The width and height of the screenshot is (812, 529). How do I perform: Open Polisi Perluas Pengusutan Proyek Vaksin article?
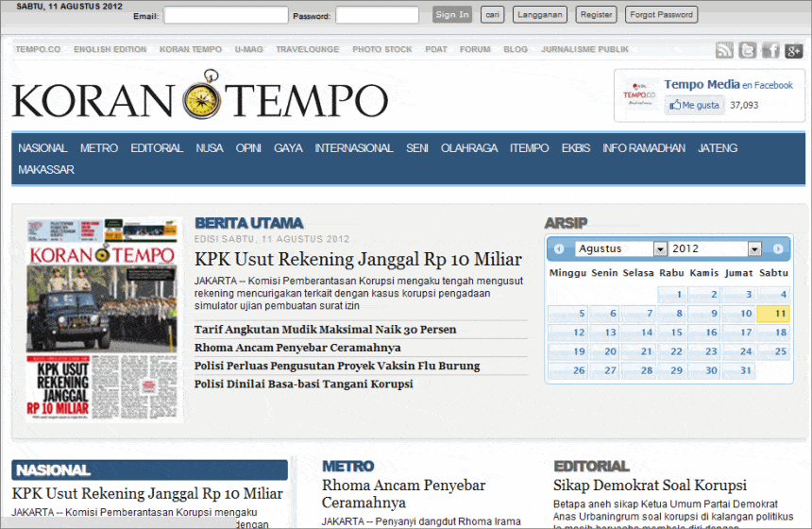[337, 366]
